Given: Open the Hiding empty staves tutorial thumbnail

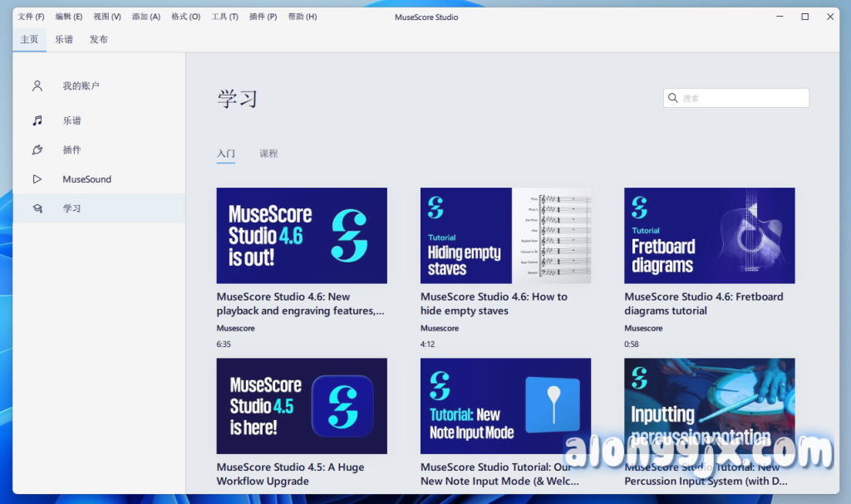Looking at the screenshot, I should click(505, 236).
